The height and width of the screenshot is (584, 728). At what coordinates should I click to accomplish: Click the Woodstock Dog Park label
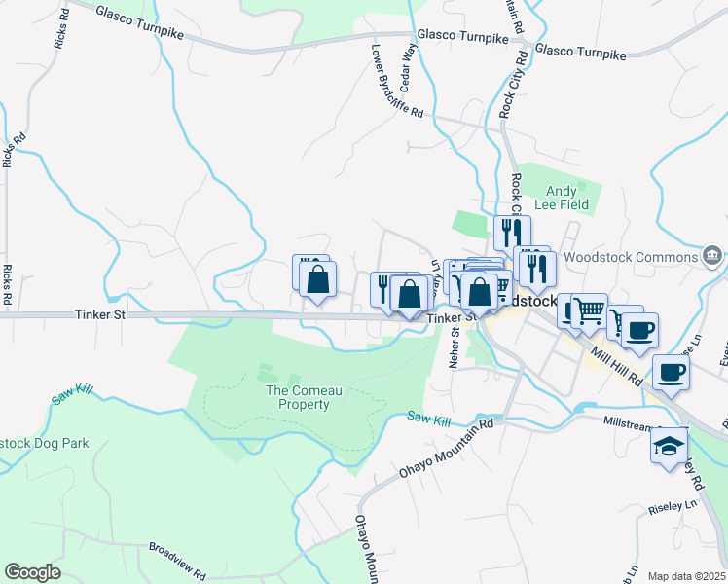click(x=45, y=443)
